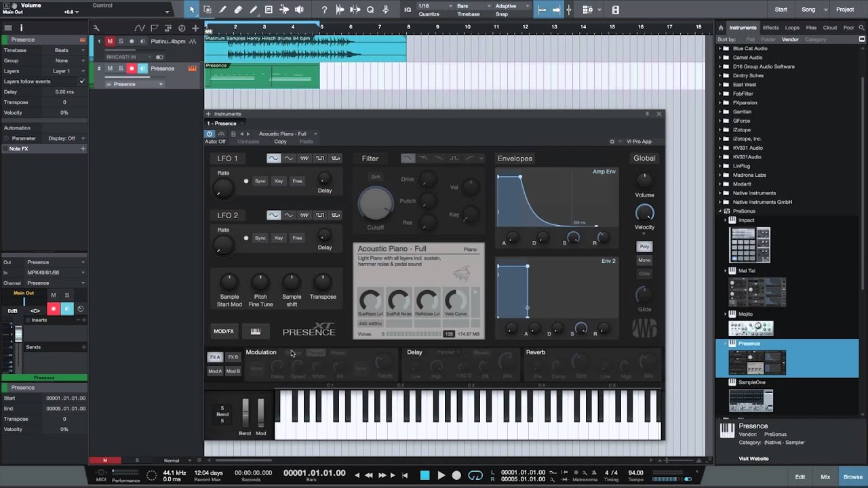Viewport: 868px width, 488px height.
Task: Rewind using transport rewind button
Action: (x=369, y=475)
